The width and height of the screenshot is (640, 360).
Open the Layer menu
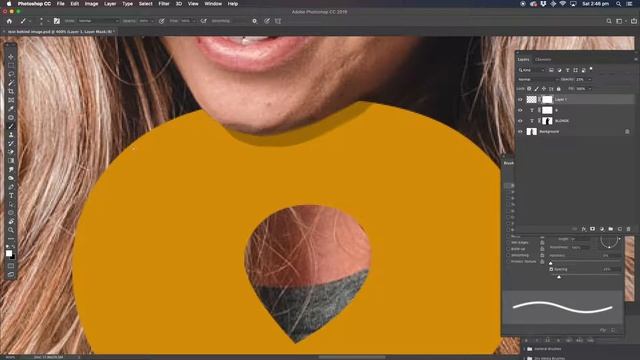(110, 4)
